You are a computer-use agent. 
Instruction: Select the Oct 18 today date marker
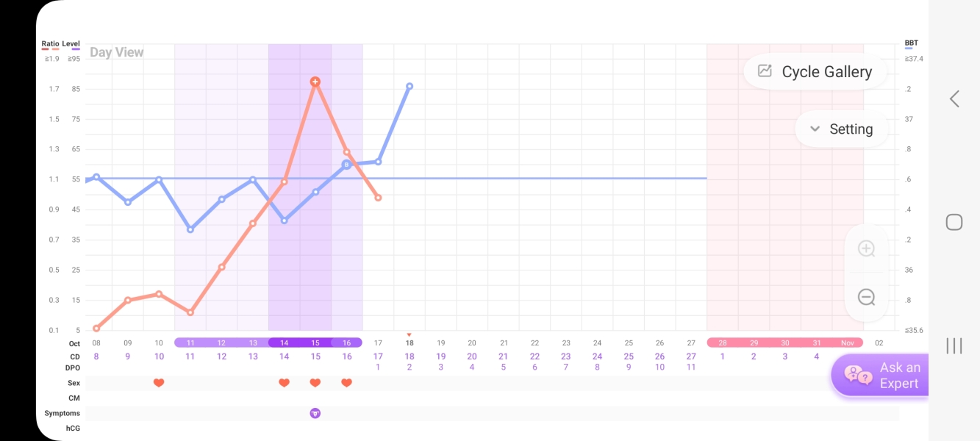[x=409, y=343]
